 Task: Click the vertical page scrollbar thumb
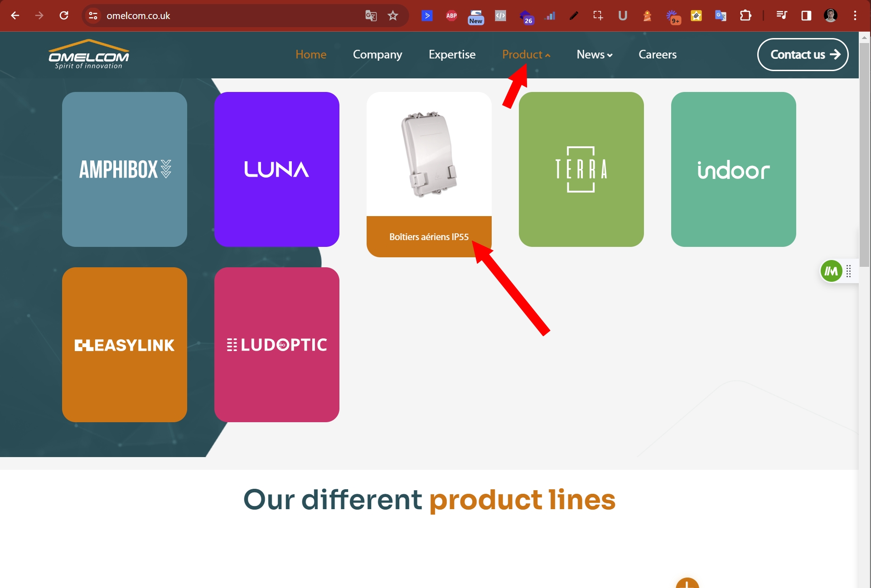pos(865,154)
